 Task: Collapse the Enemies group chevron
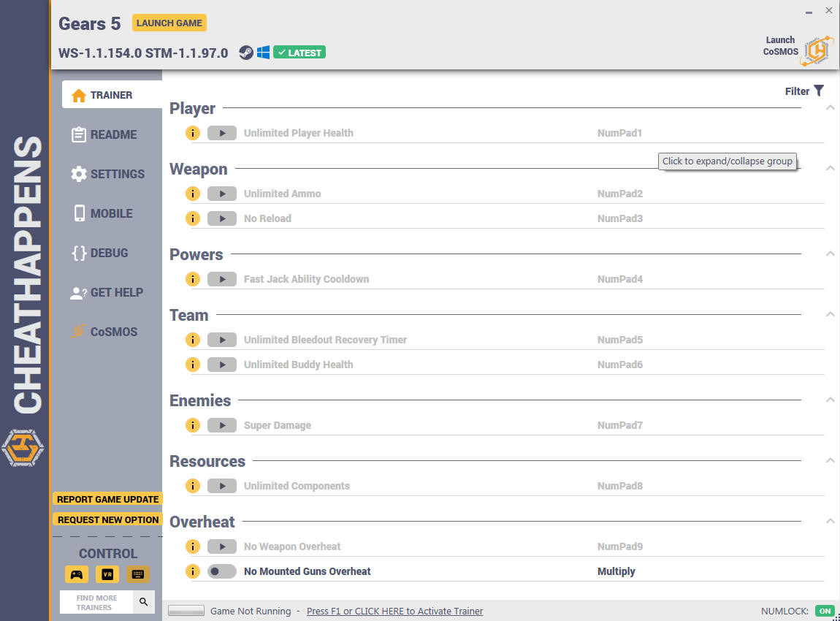pos(830,400)
